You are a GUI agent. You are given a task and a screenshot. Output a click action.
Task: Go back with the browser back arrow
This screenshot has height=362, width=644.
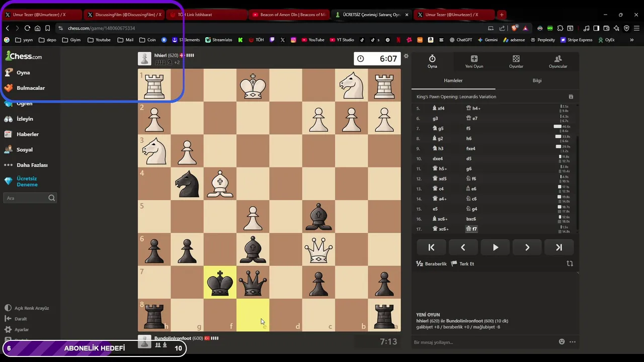click(8, 28)
